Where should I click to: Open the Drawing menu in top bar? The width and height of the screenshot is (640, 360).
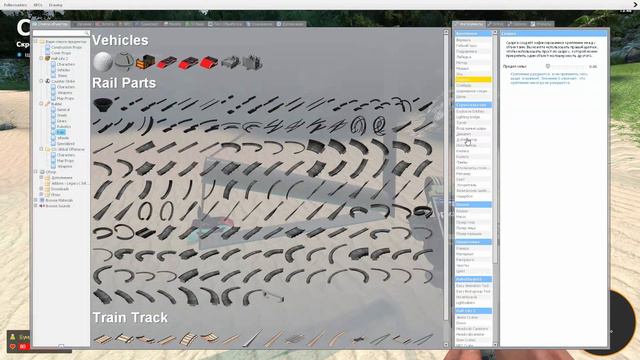pos(56,5)
